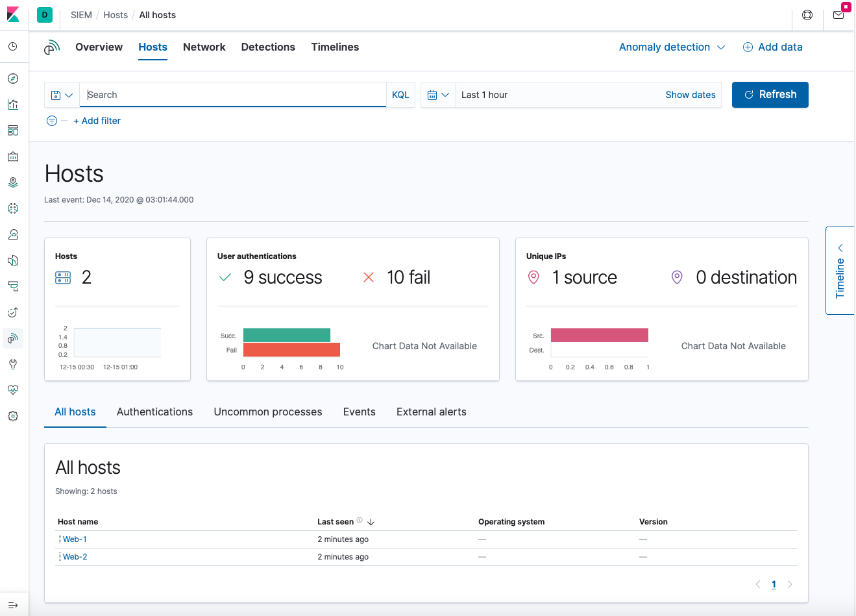Click + Add filter

click(x=97, y=121)
